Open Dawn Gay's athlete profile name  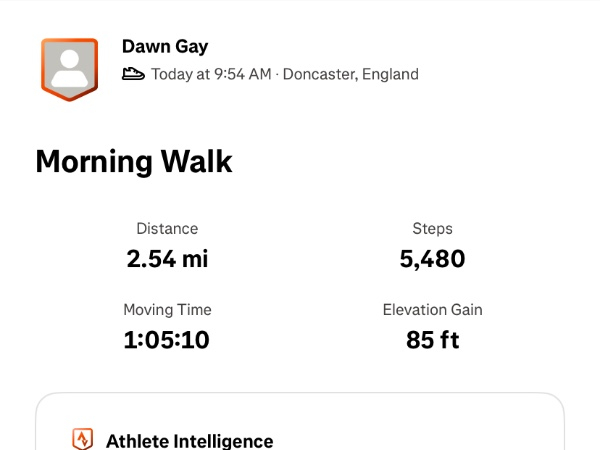(x=165, y=46)
